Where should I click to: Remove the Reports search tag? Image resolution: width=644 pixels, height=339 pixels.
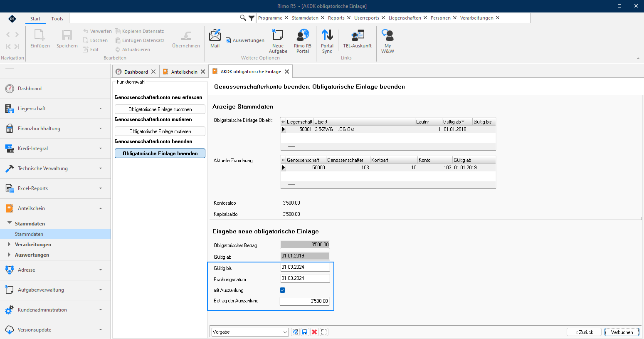tap(349, 18)
